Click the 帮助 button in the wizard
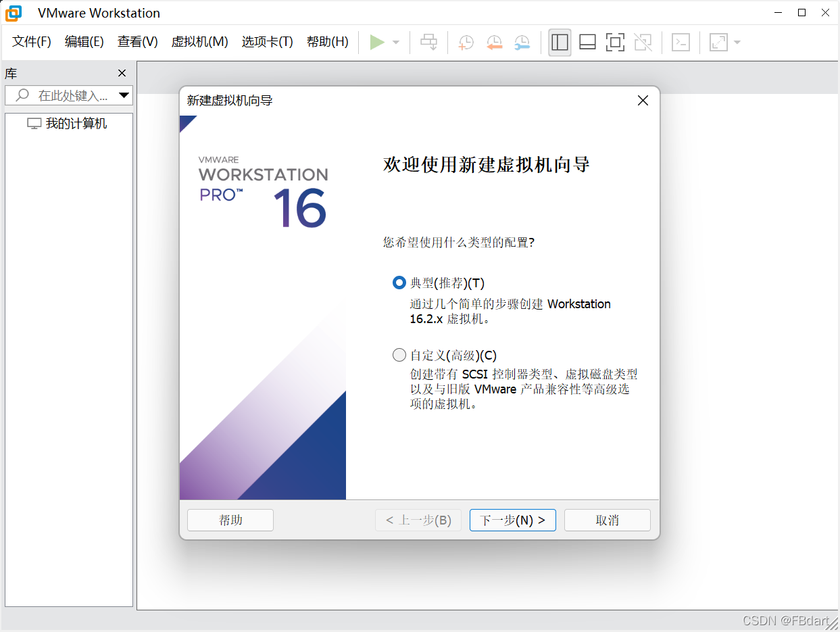The image size is (840, 632). coord(230,520)
